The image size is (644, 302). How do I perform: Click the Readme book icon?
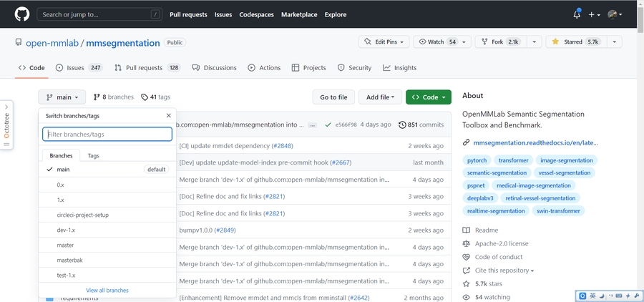[467, 230]
